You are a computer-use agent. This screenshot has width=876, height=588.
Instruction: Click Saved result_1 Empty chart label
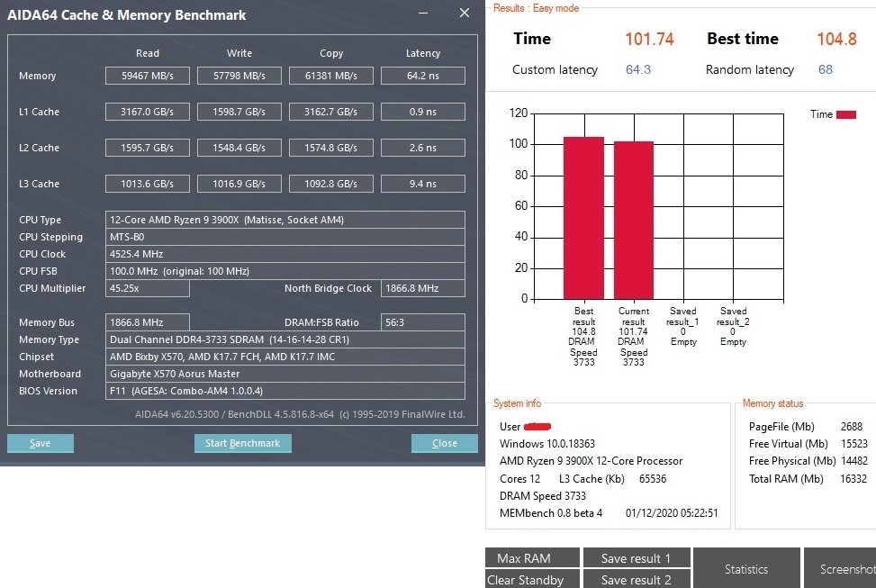[682, 326]
